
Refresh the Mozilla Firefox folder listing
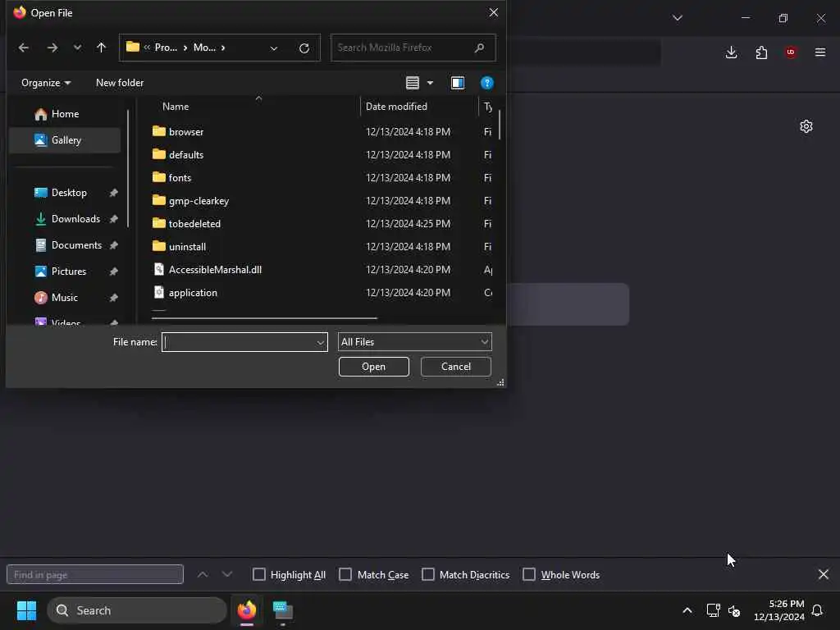pyautogui.click(x=304, y=48)
